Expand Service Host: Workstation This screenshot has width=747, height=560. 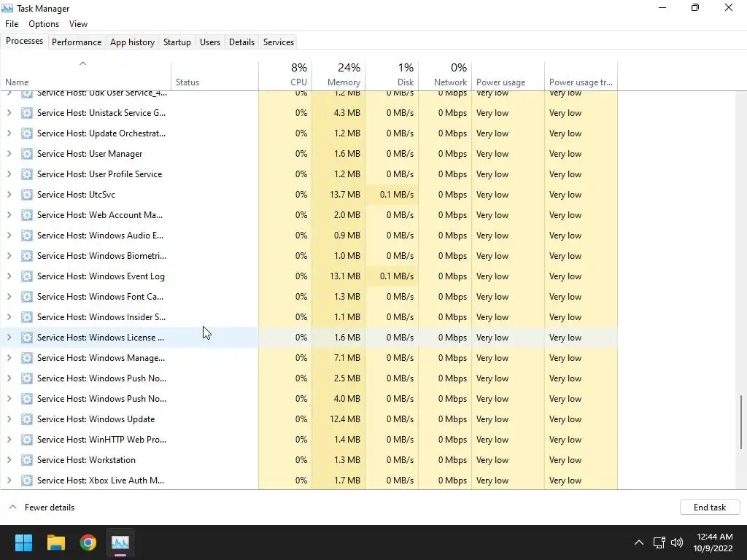9,461
